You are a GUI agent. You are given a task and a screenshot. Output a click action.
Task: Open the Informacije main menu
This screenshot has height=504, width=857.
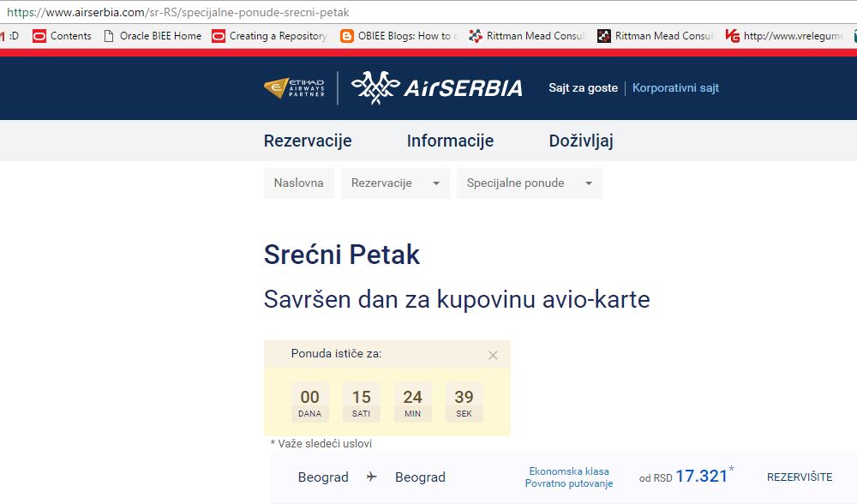click(450, 141)
